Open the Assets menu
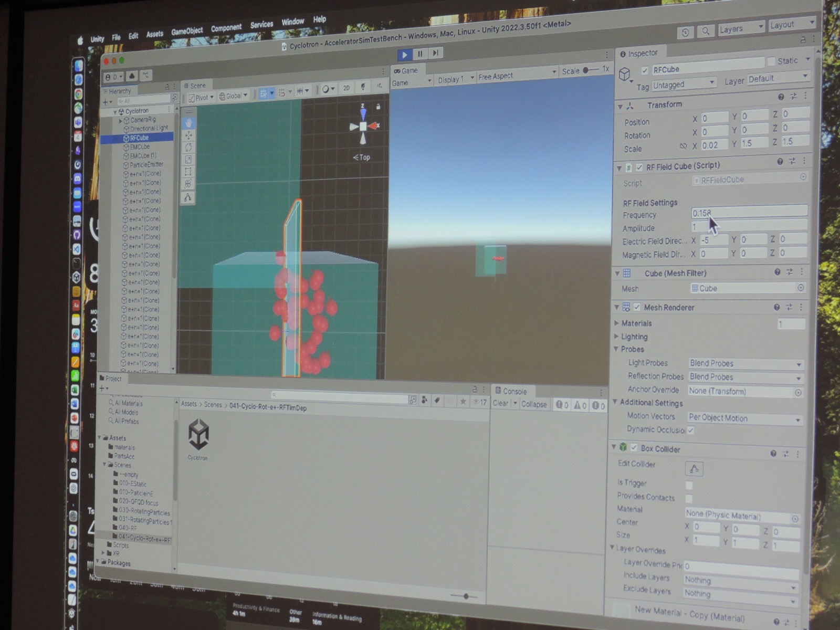This screenshot has width=840, height=630. [x=154, y=34]
